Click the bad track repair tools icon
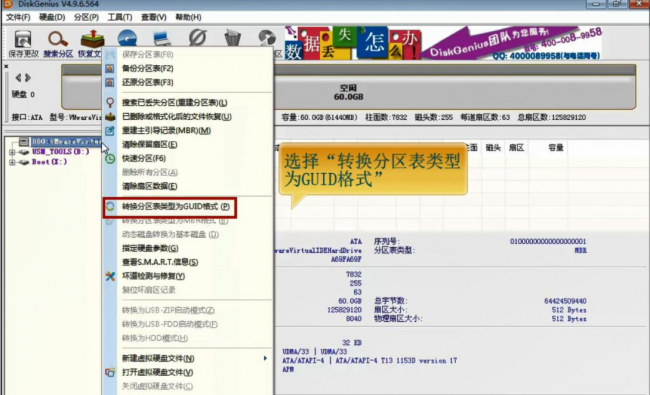Viewport: 650px width, 395px height. 110,276
